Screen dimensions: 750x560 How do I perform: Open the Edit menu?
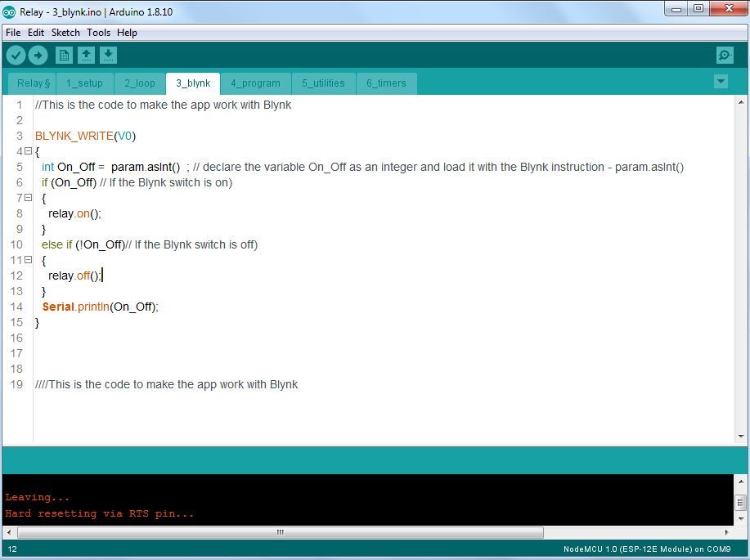(36, 33)
